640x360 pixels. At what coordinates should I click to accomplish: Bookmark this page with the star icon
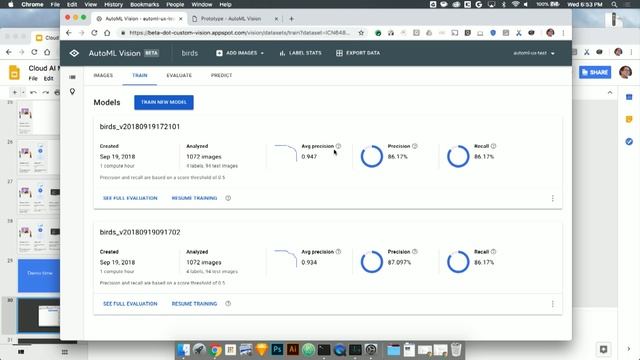pyautogui.click(x=361, y=33)
